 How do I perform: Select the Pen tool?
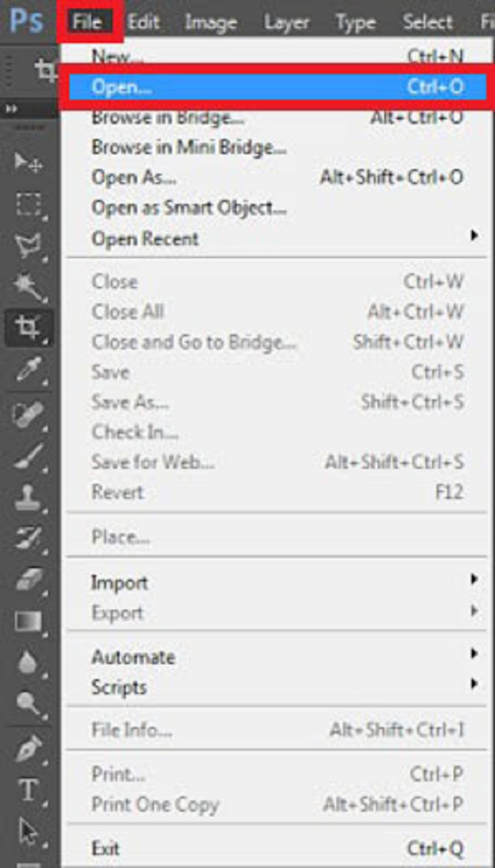point(28,747)
